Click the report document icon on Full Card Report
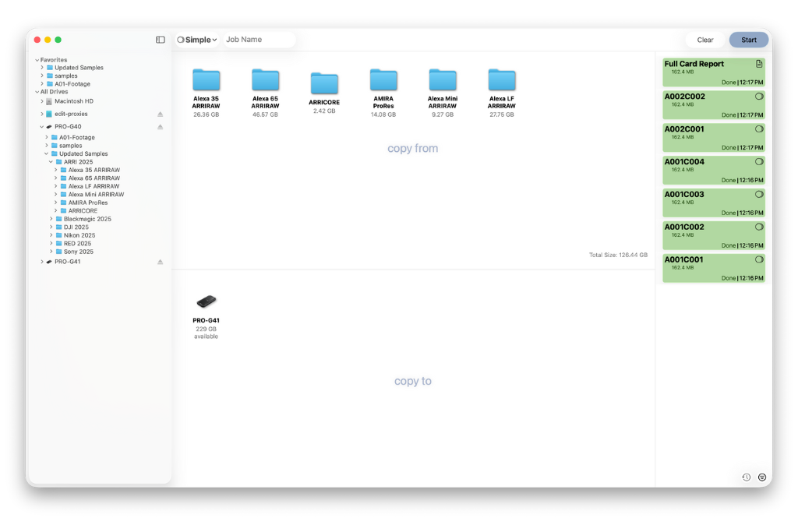 759,64
